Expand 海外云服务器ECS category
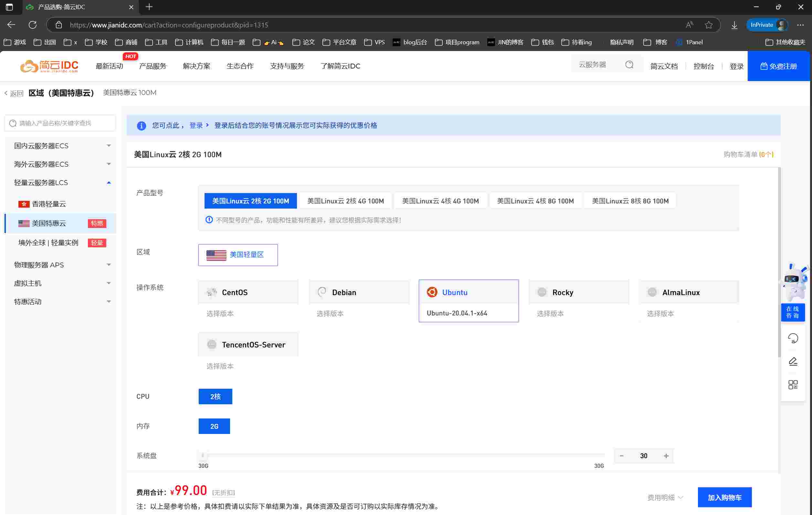Image resolution: width=812 pixels, height=515 pixels. coord(61,164)
